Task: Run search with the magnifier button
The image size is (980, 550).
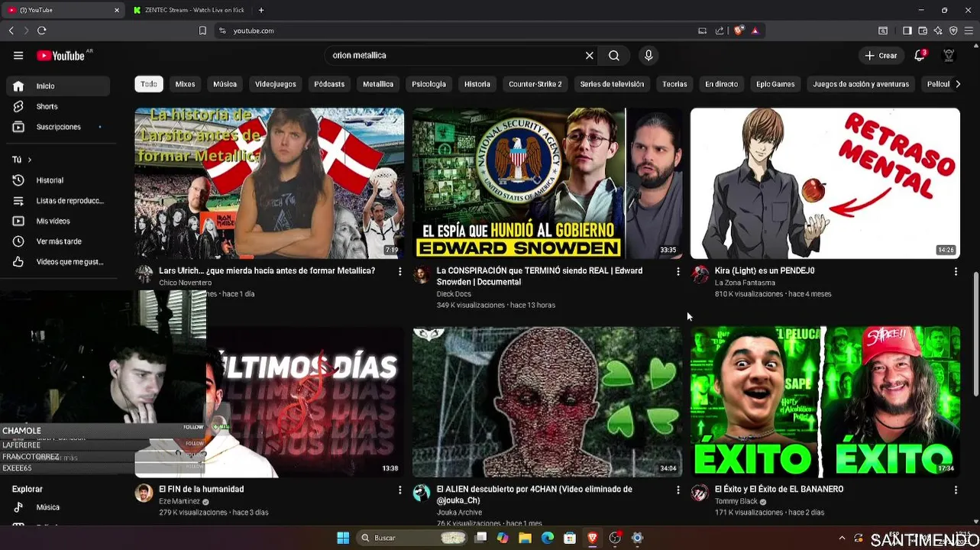Action: click(614, 56)
